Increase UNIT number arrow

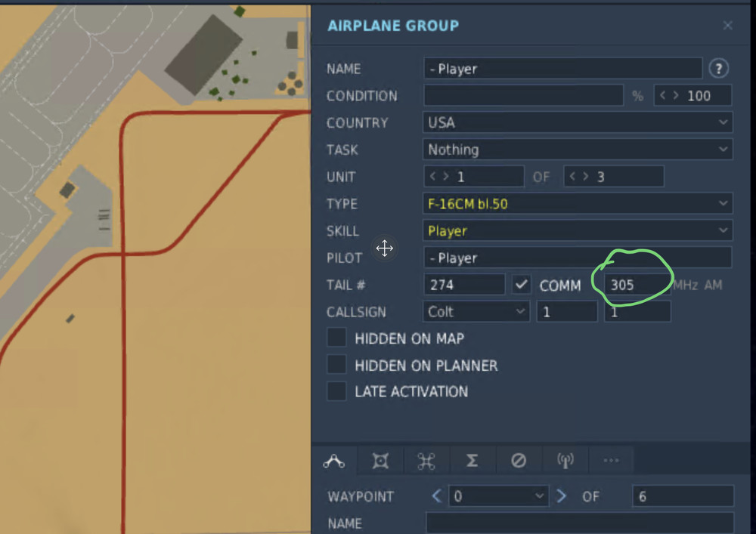pos(446,177)
